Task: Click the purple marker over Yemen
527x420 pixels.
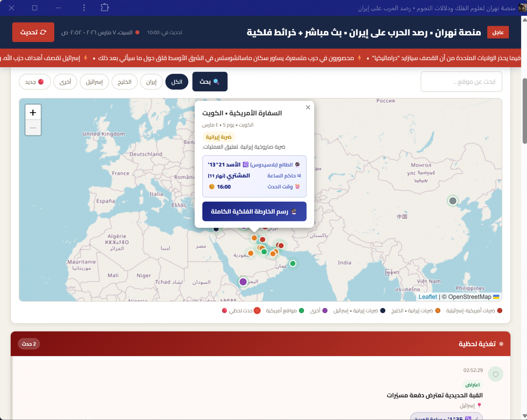Action: tap(243, 281)
